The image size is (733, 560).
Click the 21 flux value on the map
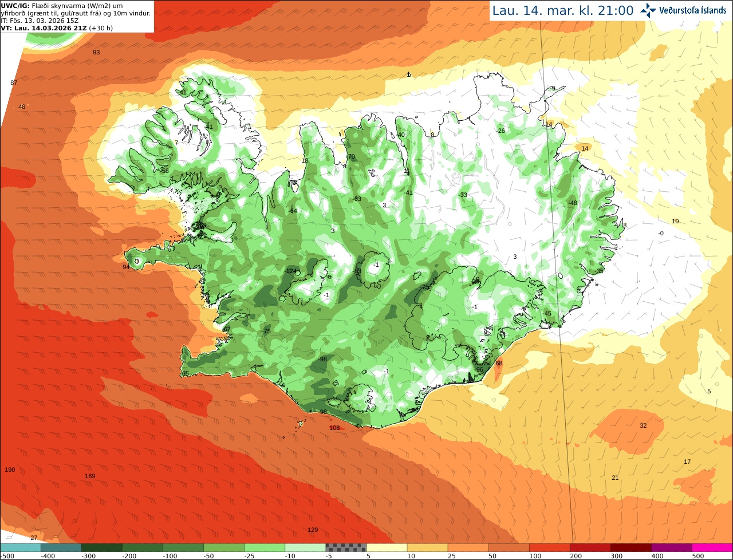615,478
